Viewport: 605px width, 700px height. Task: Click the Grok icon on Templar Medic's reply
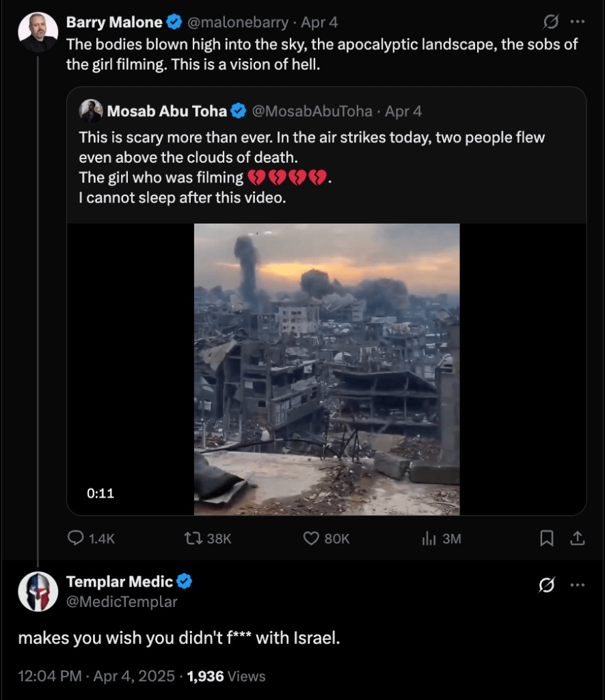[546, 585]
